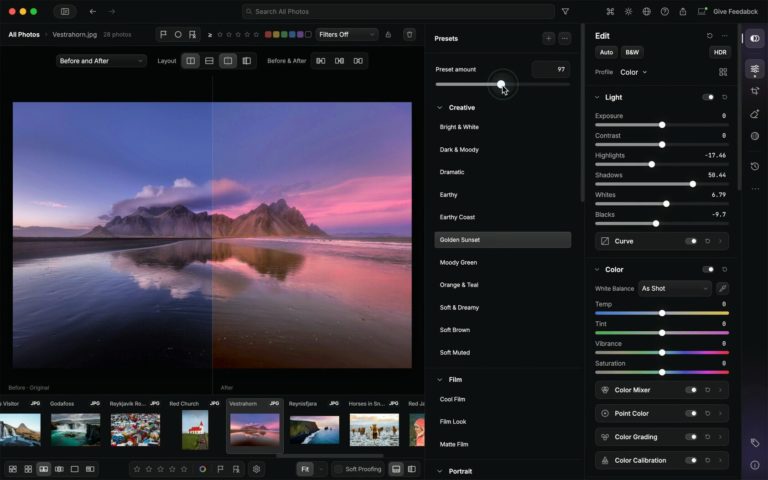The width and height of the screenshot is (768, 480).
Task: Click Give Feedback link
Action: click(735, 11)
